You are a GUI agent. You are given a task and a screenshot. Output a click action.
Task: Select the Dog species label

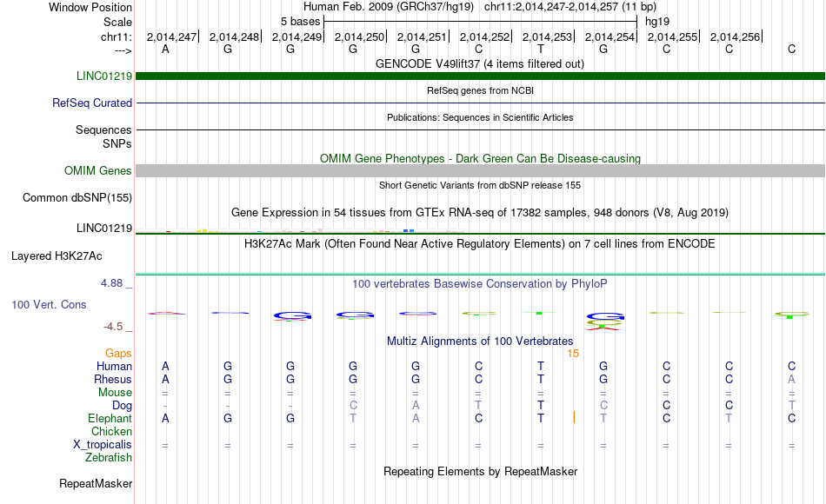(x=122, y=406)
